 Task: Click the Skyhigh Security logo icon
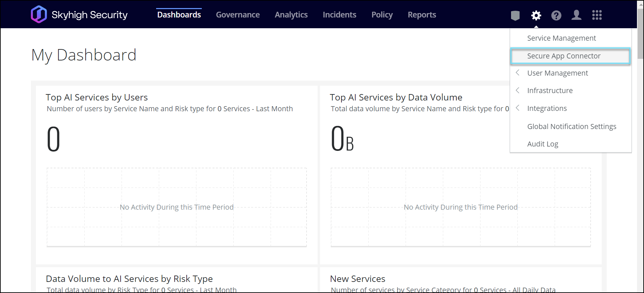click(39, 14)
